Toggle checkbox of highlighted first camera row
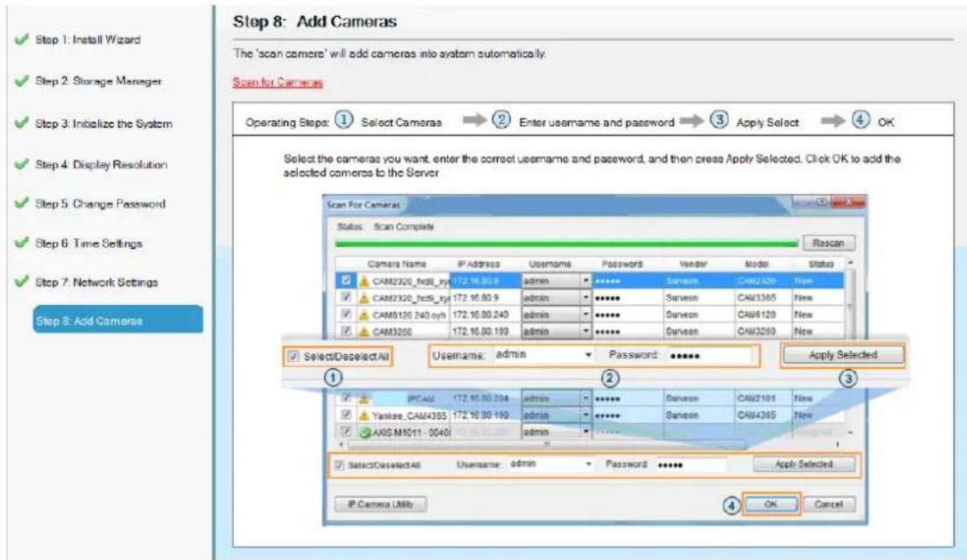967x560 pixels. (x=346, y=281)
